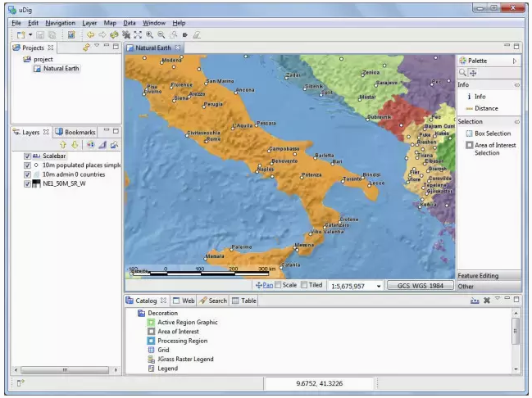Select Grid in the Decoration catalog list
The image size is (532, 398).
164,350
